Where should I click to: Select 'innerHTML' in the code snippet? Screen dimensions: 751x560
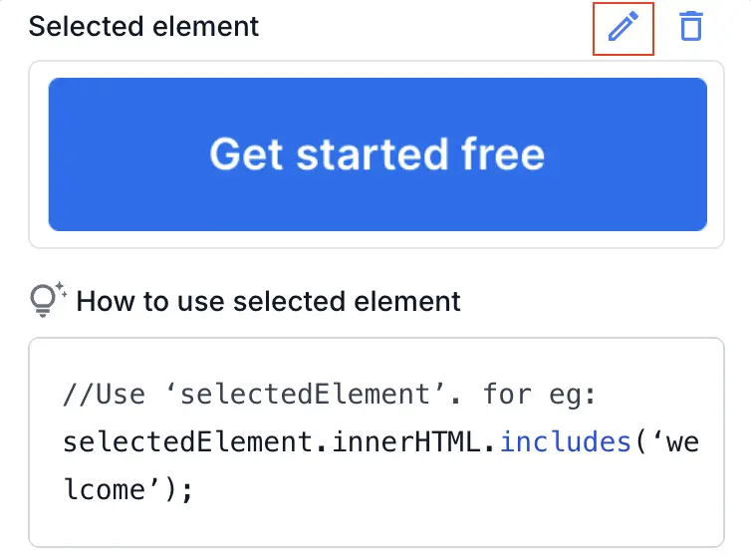[x=434, y=441]
